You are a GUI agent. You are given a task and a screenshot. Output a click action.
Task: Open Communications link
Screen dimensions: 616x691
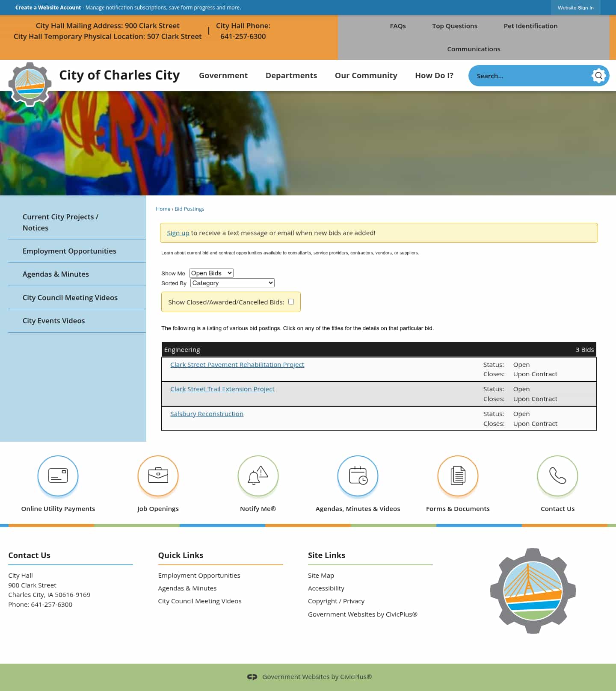pyautogui.click(x=474, y=49)
